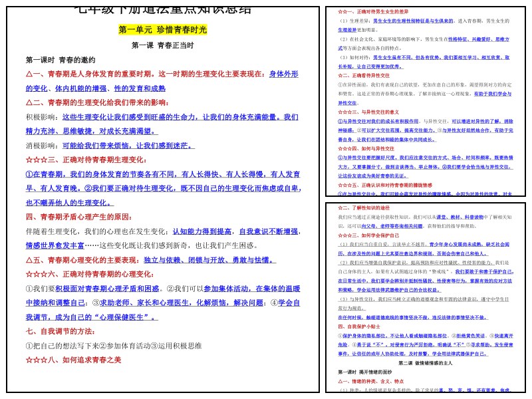Click red heading '☆☆☆八、如何追求青春之美'
This screenshot has width=532, height=399.
(x=74, y=360)
